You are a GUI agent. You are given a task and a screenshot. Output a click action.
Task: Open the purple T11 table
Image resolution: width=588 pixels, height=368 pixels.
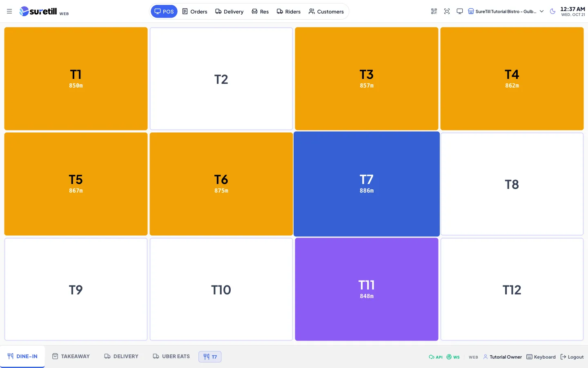[x=367, y=289]
